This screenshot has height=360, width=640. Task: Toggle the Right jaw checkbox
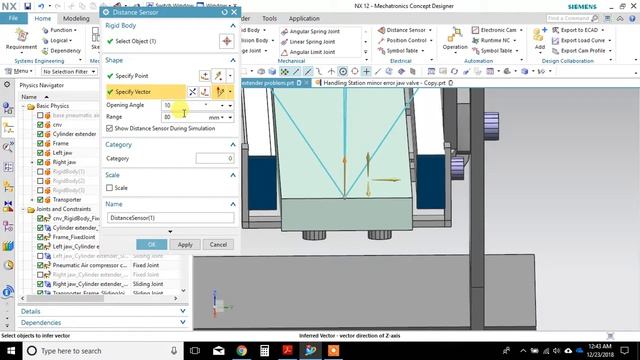click(40, 162)
